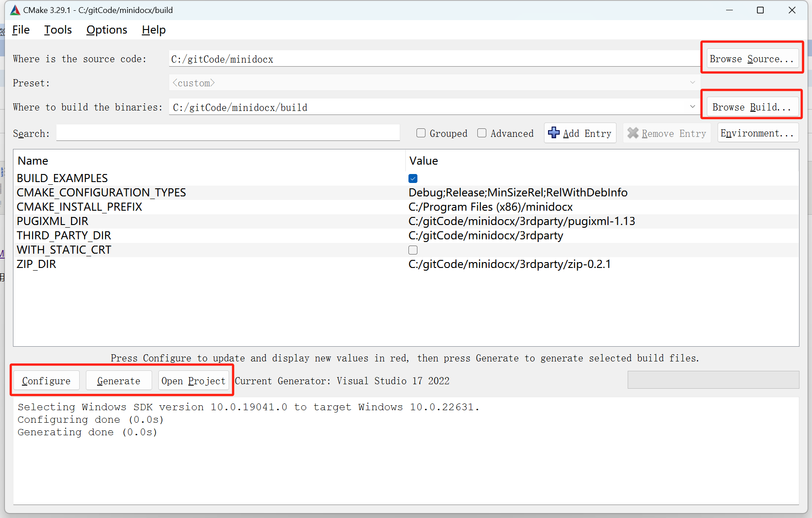
Task: Minimize the CMake window
Action: pos(730,10)
